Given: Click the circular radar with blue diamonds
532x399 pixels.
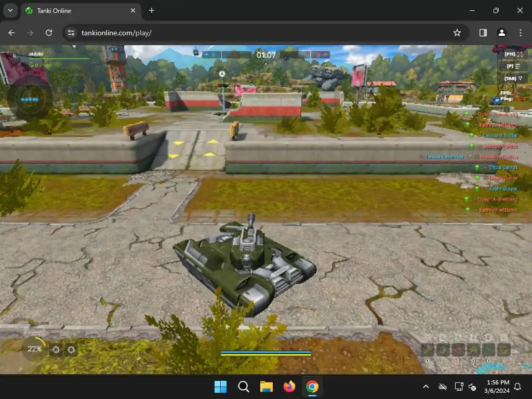Looking at the screenshot, I should (30, 99).
